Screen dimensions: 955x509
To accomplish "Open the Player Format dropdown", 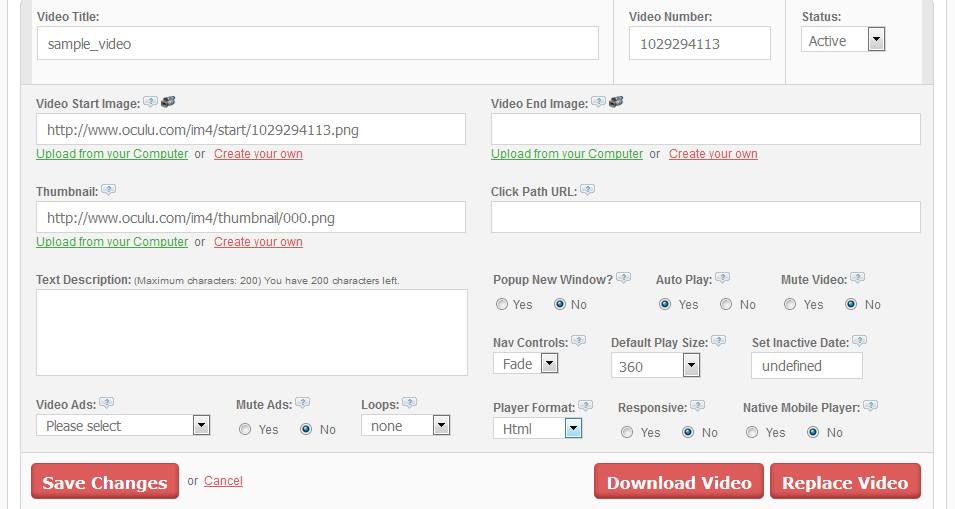I will [x=573, y=428].
